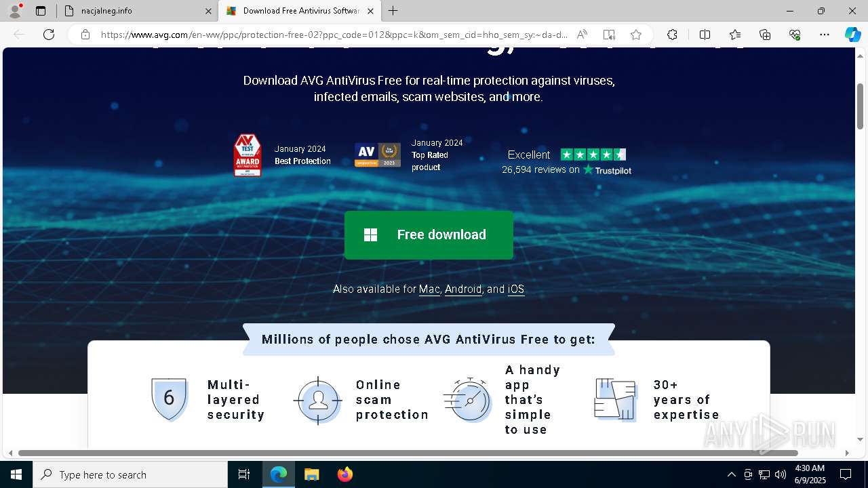Open the notification center
This screenshot has height=488, width=868.
(846, 474)
